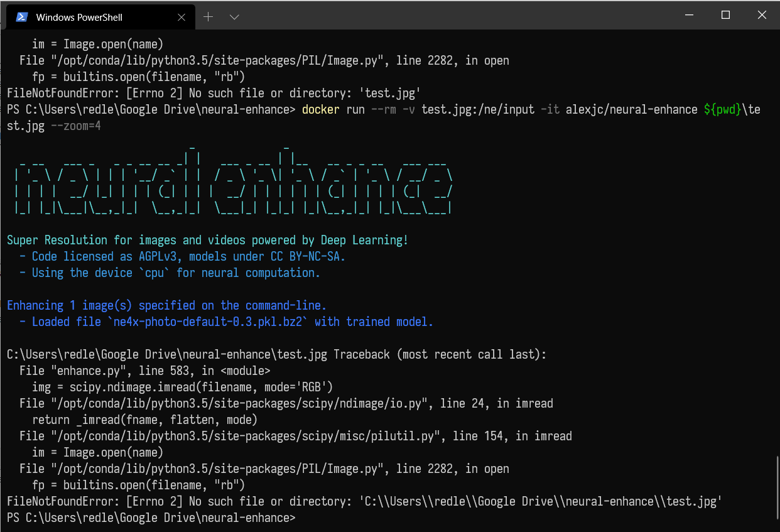780x532 pixels.
Task: Maximize the terminal window
Action: coord(725,15)
